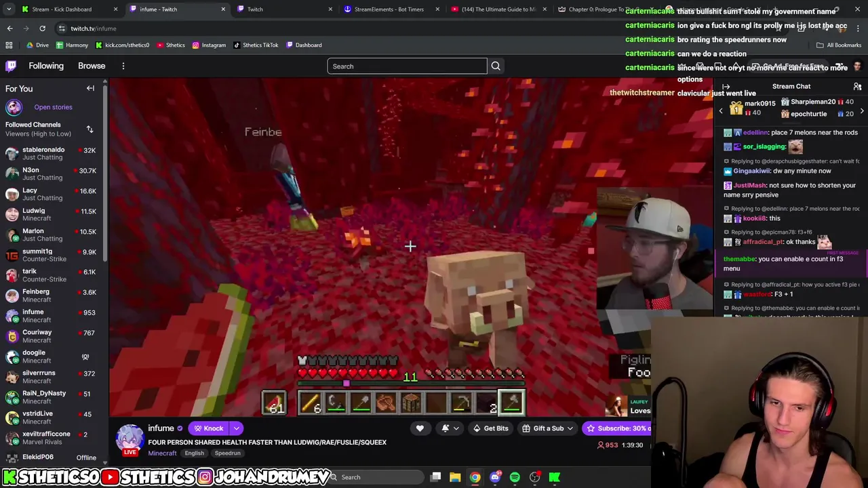Close the infume - Twitch tab

(x=223, y=9)
